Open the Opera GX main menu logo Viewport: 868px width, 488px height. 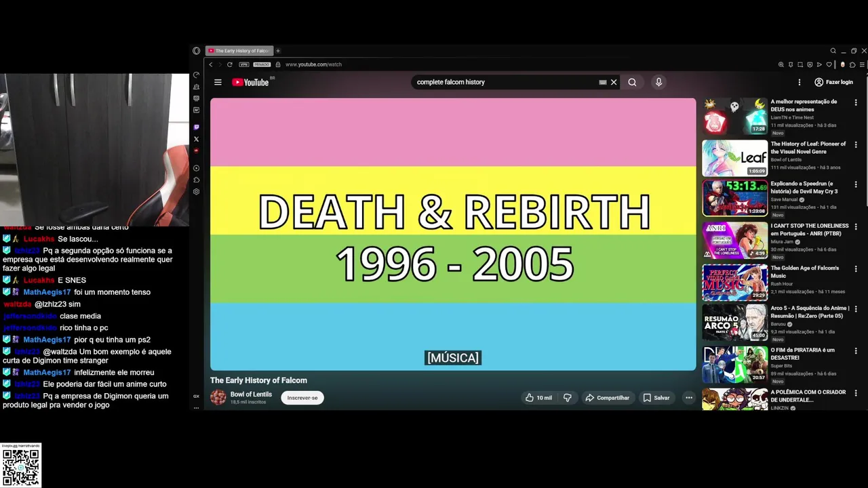[x=197, y=51]
